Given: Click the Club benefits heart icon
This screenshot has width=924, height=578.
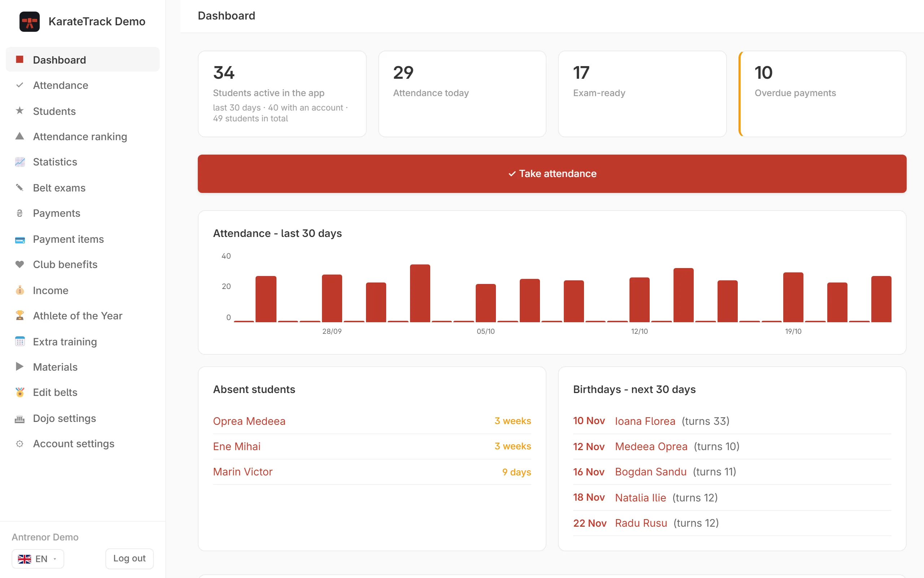Looking at the screenshot, I should tap(19, 264).
